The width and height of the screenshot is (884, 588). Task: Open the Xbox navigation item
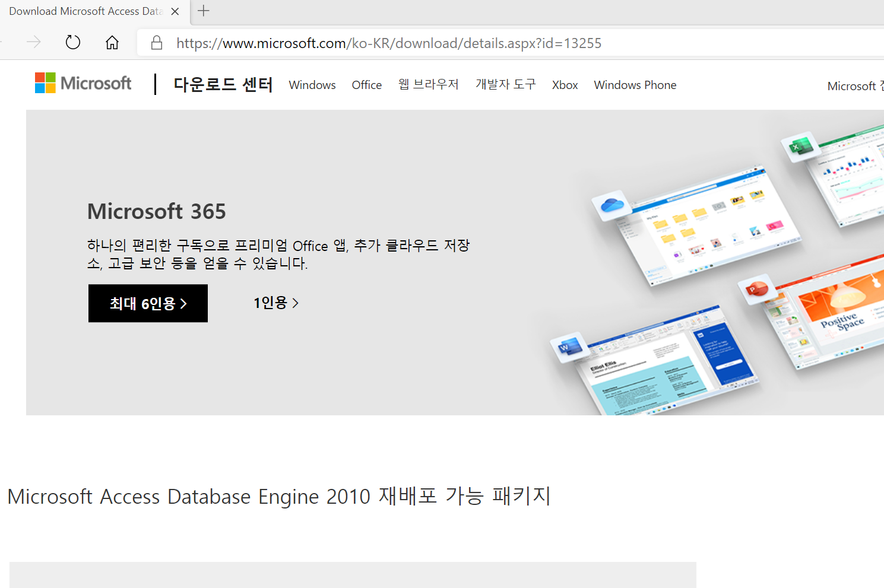(565, 85)
